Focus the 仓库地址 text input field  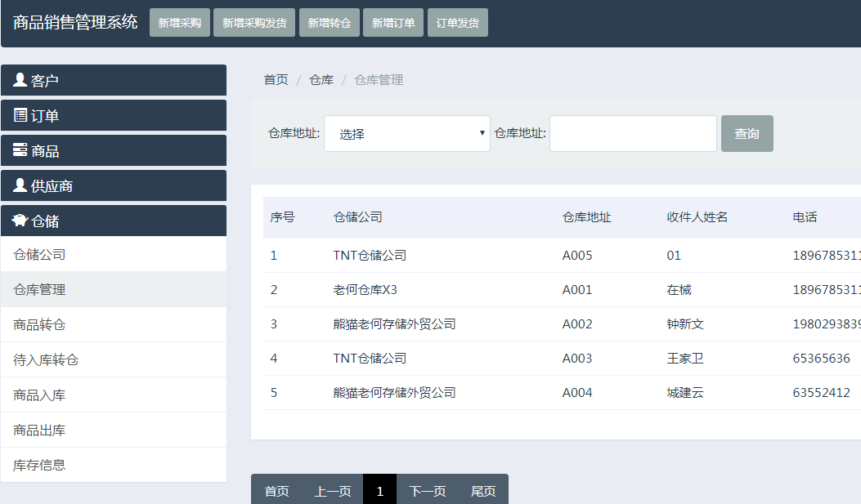(633, 134)
